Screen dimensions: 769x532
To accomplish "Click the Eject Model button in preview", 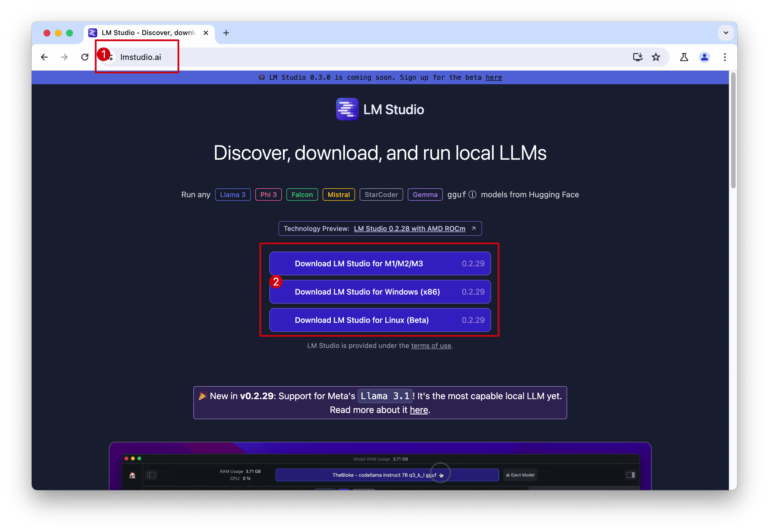I will [x=520, y=475].
